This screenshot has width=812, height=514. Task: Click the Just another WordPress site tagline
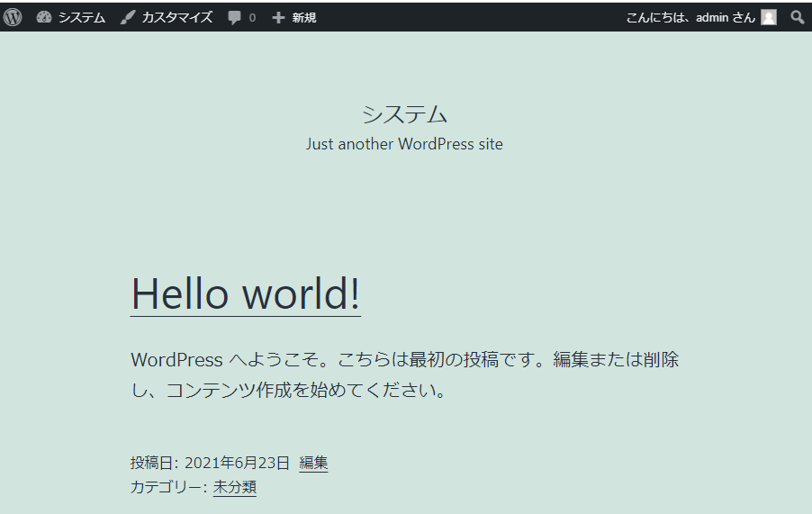[404, 144]
